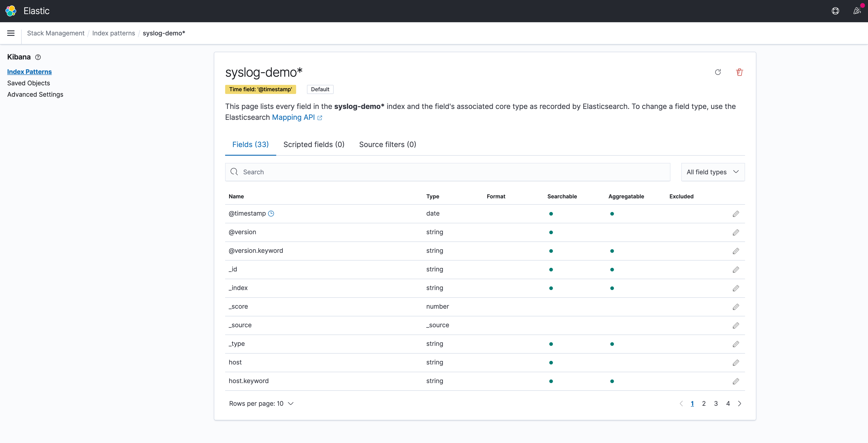
Task: Edit the _index field pencil
Action: coord(735,288)
